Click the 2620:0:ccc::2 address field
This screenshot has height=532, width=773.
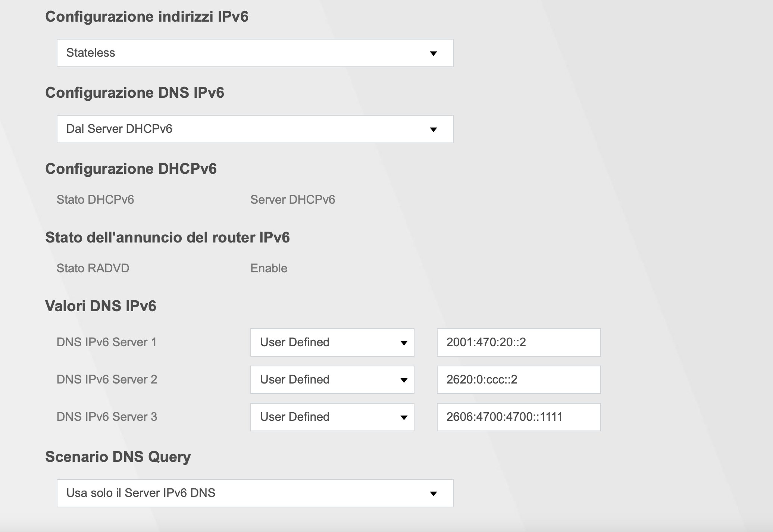[x=519, y=380]
